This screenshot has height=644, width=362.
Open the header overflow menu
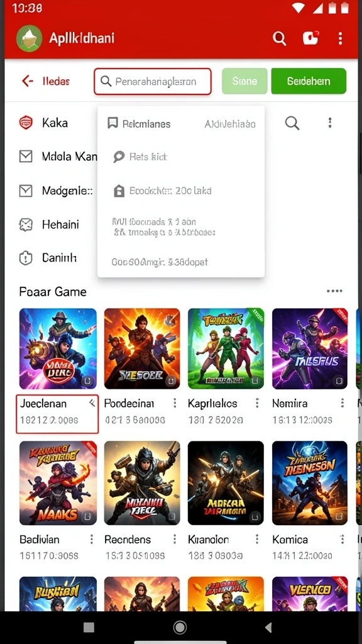coord(340,38)
